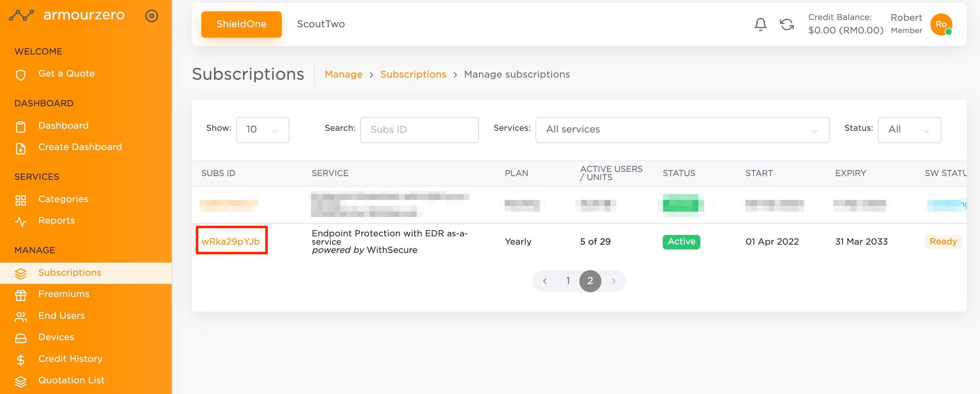This screenshot has width=980, height=394.
Task: Click the 5 of 29 units cell
Action: pyautogui.click(x=595, y=242)
